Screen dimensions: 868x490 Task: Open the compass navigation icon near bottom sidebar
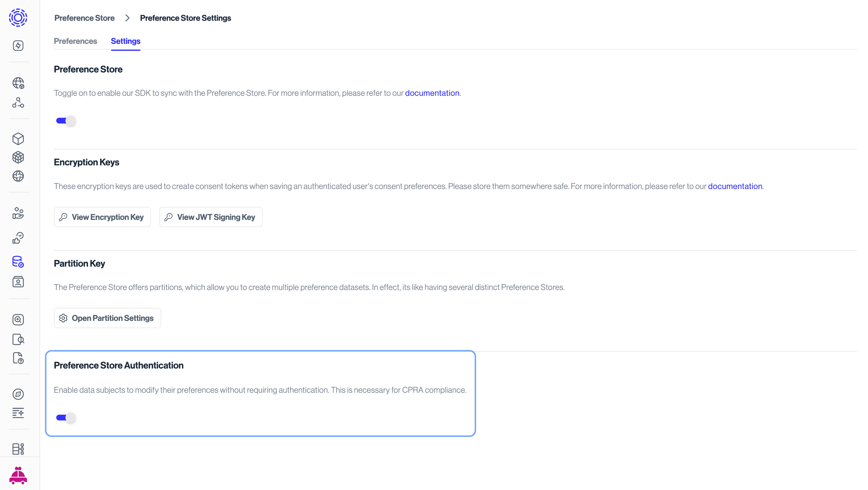(18, 394)
